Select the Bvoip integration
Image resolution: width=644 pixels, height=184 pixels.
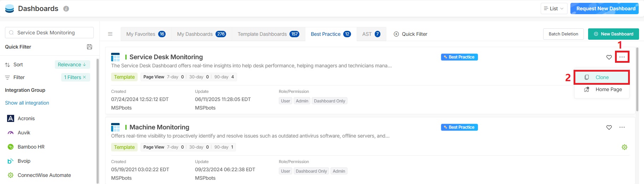point(24,161)
